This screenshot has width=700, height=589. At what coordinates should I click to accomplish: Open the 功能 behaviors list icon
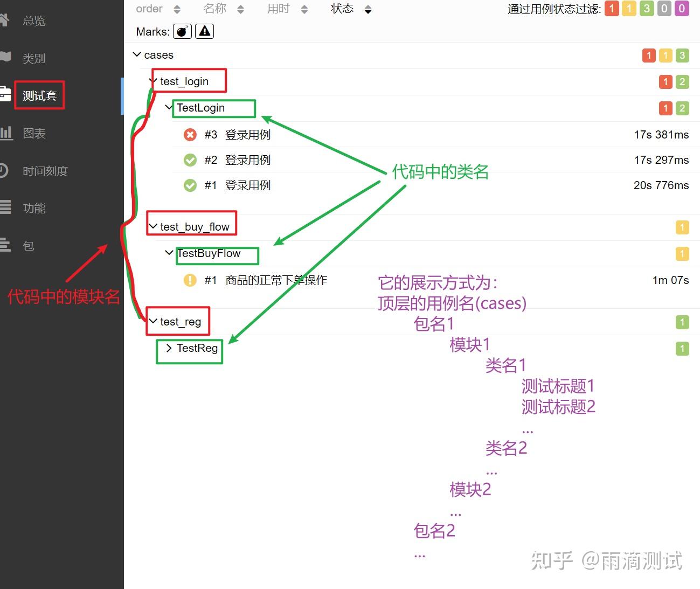pos(5,207)
